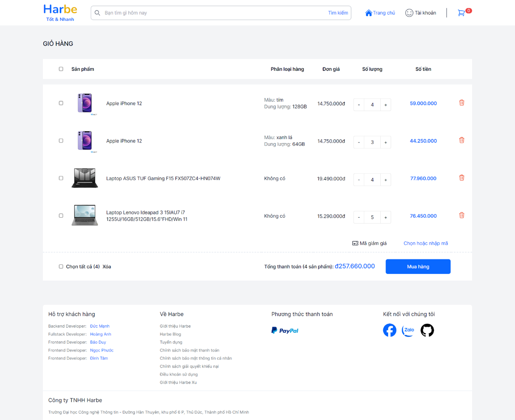Viewport: 515px width, 420px height.
Task: Remove ASUS TUF Gaming laptop via trash icon
Action: tap(462, 178)
